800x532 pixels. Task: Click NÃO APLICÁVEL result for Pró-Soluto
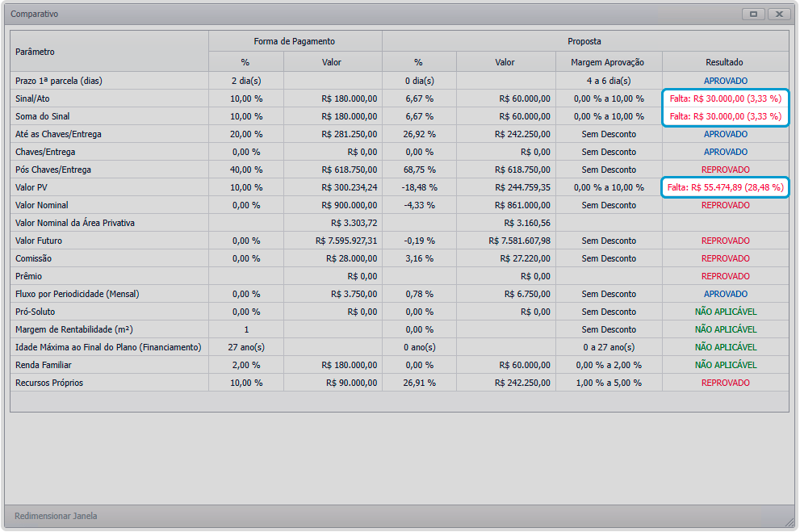726,312
